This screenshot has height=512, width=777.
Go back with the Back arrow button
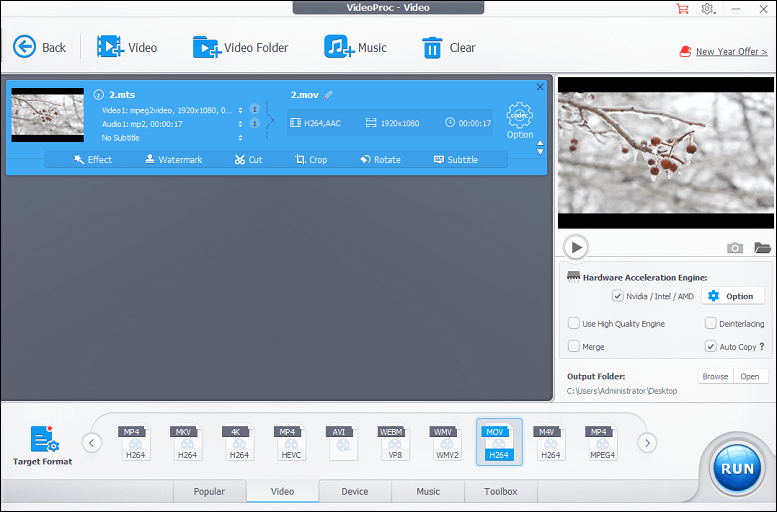click(x=39, y=48)
